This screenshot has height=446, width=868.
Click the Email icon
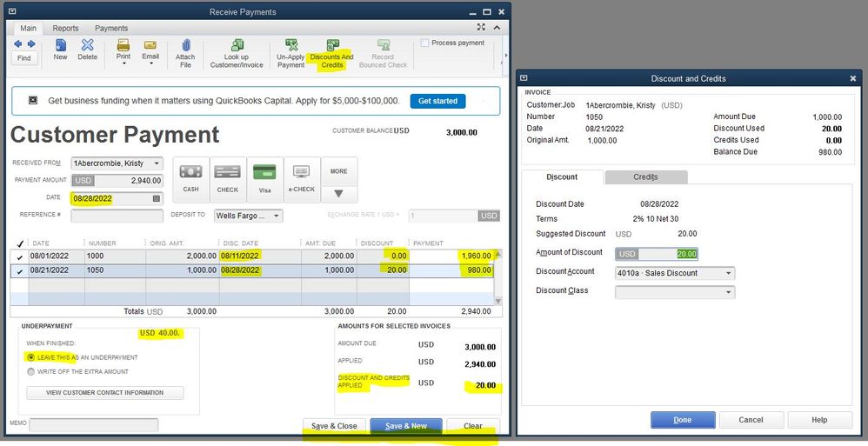[x=150, y=45]
